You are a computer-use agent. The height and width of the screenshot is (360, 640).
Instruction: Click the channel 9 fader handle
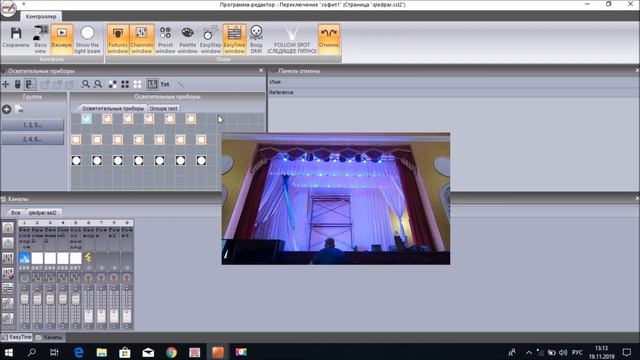127,316
